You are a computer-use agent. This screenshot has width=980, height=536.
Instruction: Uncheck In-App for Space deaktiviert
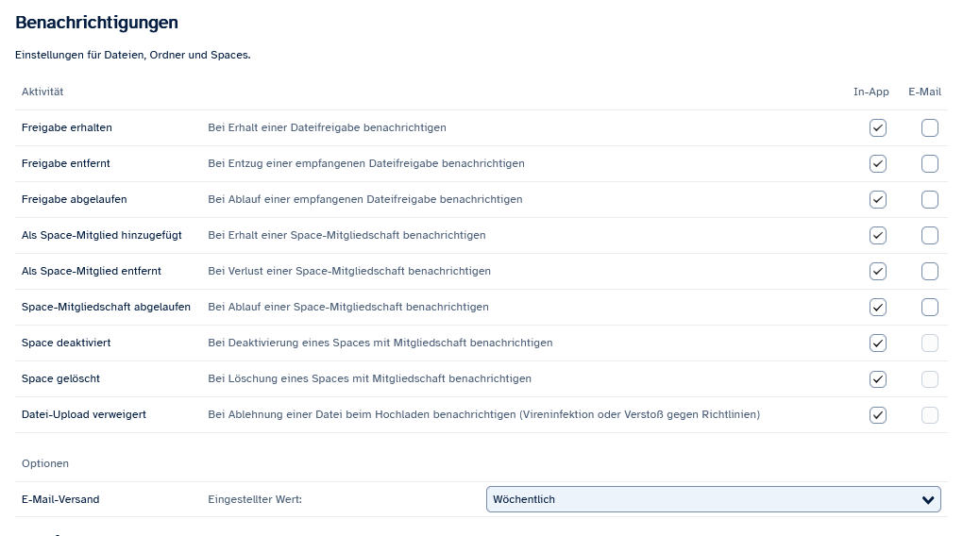click(878, 343)
